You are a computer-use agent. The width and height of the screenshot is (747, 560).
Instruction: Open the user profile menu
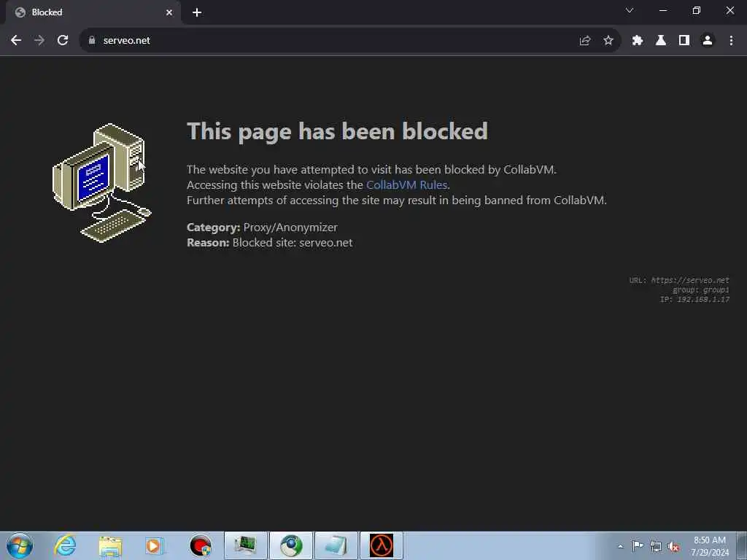pos(708,41)
